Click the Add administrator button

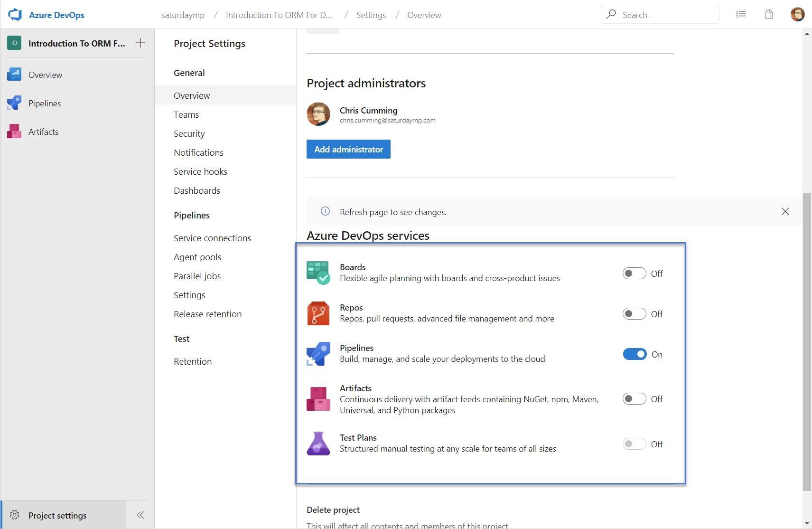coord(348,149)
